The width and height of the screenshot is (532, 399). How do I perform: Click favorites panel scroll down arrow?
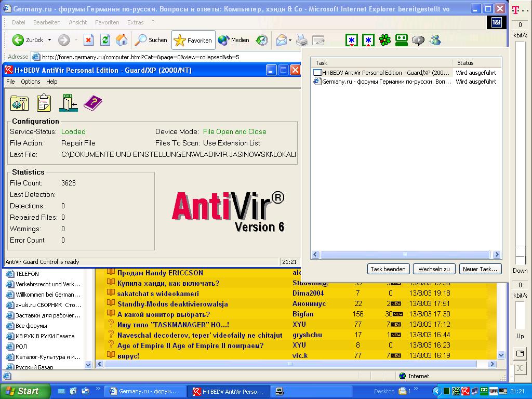point(88,365)
